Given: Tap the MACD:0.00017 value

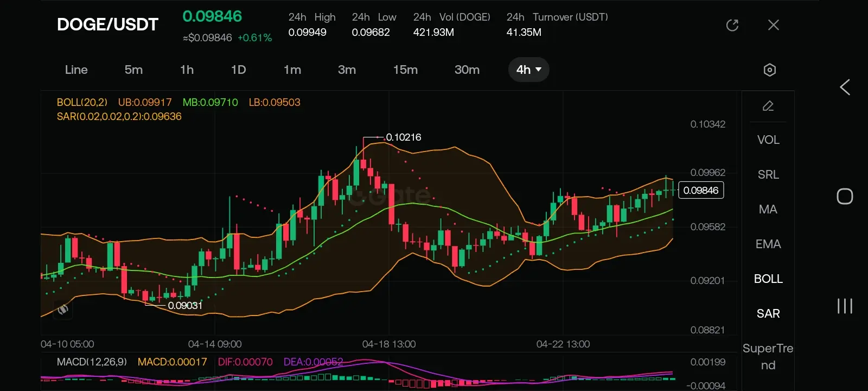Looking at the screenshot, I should tap(173, 362).
